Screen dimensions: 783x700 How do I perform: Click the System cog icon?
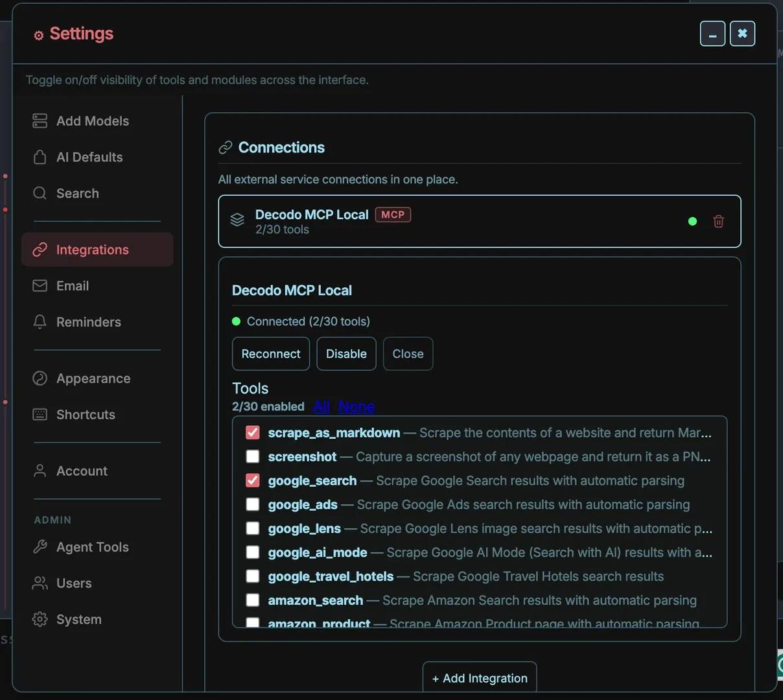[40, 620]
